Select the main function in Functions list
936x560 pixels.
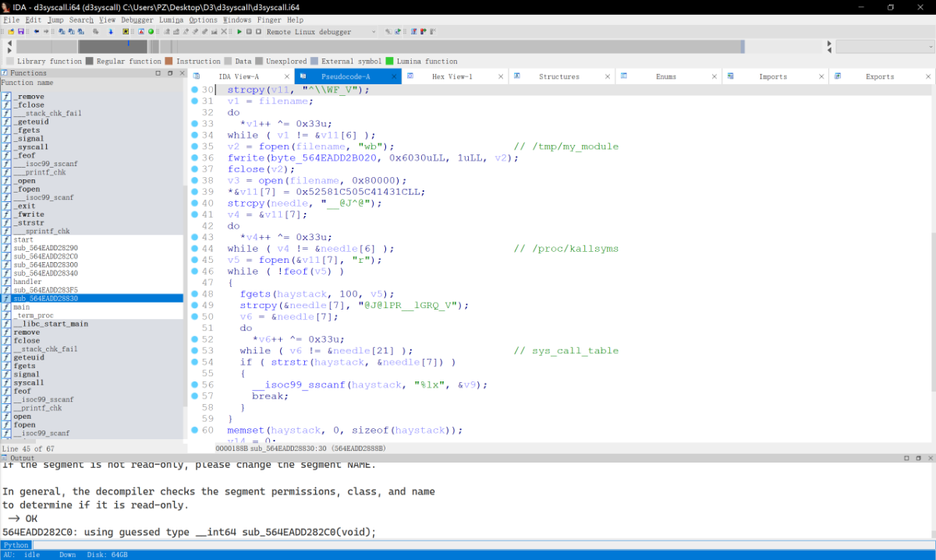[92, 307]
